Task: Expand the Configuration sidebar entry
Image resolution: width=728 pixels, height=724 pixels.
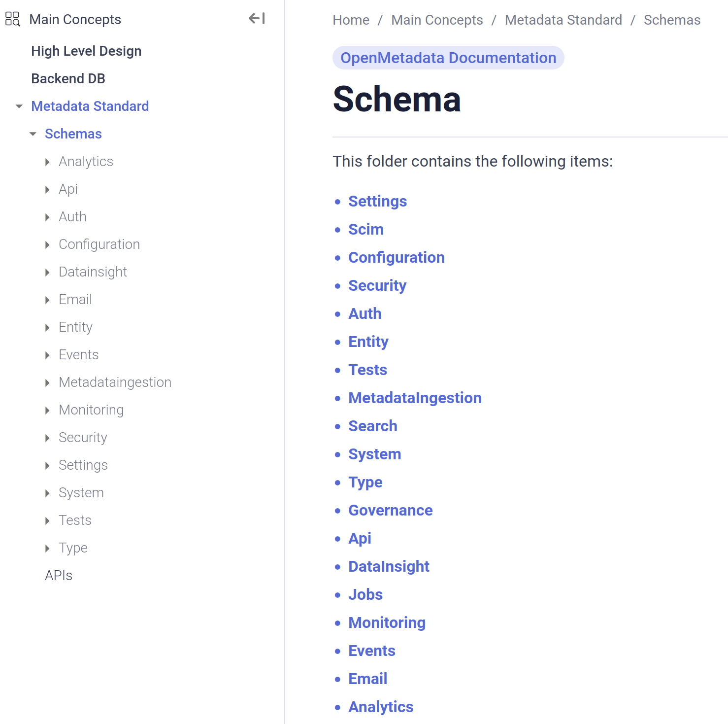Action: 47,244
